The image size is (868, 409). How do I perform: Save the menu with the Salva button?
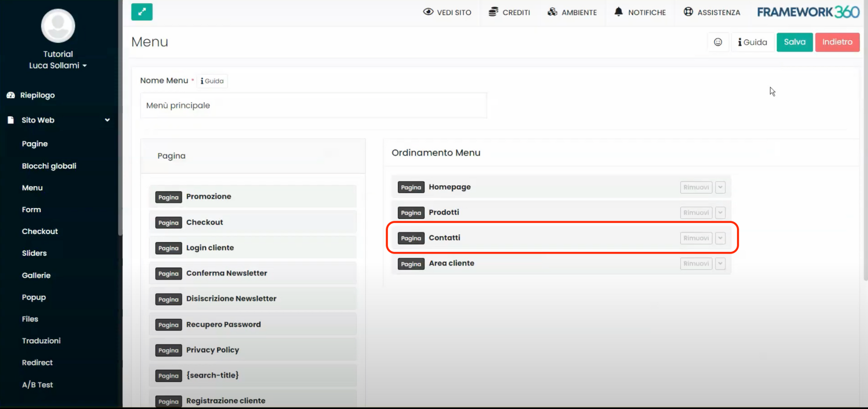(794, 42)
